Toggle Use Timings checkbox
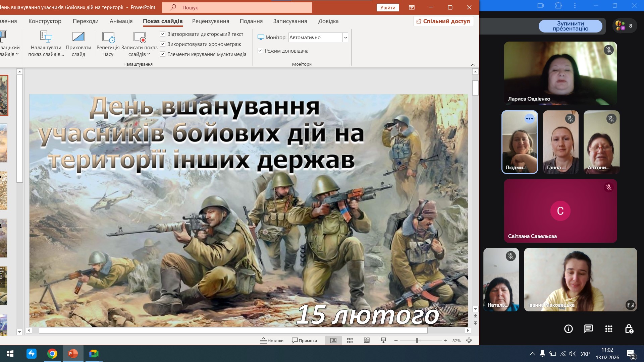This screenshot has height=362, width=644. pyautogui.click(x=163, y=44)
